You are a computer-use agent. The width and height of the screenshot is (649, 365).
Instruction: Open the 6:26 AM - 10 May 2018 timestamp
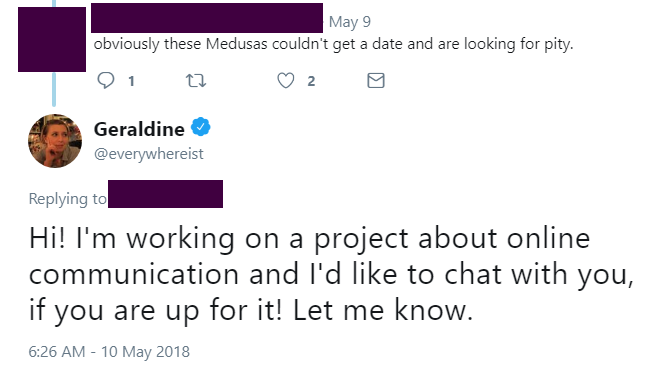(109, 352)
